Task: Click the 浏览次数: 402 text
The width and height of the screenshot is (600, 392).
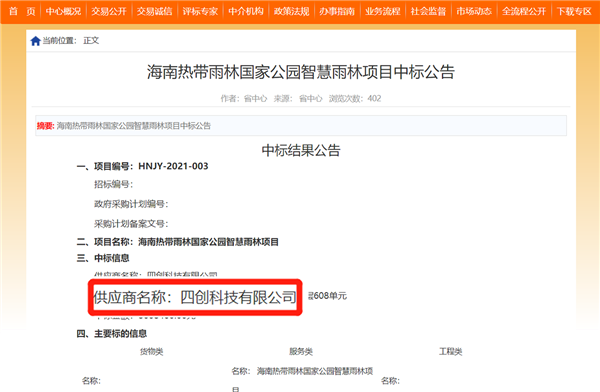Action: 355,98
